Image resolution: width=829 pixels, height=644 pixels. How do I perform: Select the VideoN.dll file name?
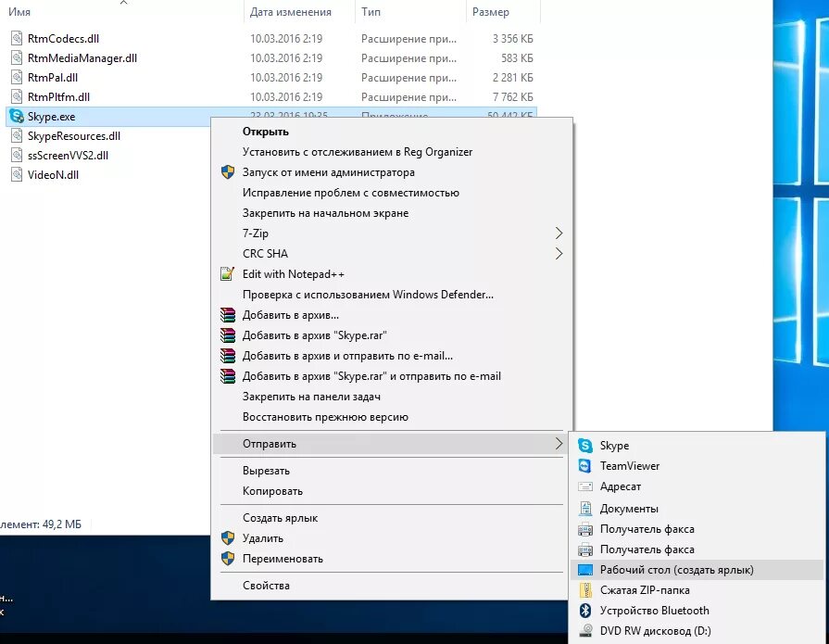tap(54, 175)
